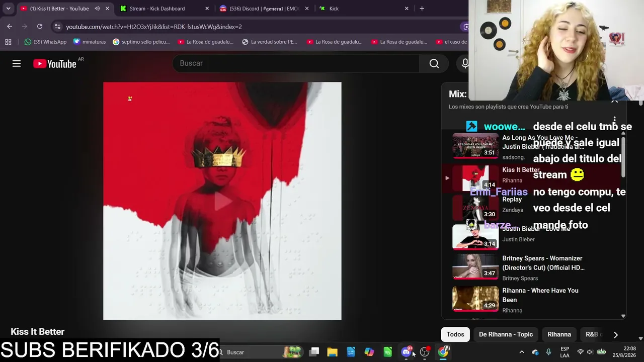Select the De Rihanna - Topic chip

pos(506,334)
